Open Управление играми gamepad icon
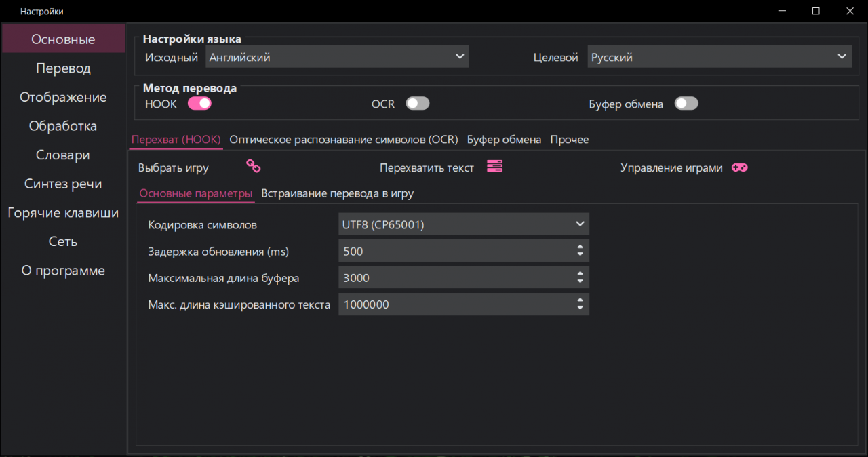 [739, 167]
